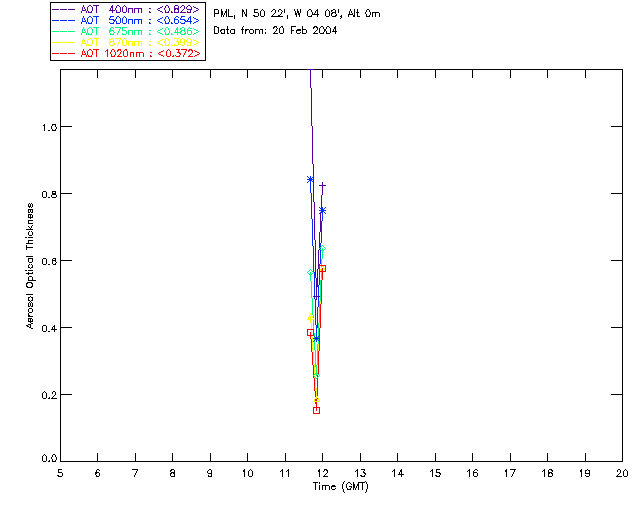Image resolution: width=640 pixels, height=512 pixels.
Task: Click the x-axis tick label 13
Action: (x=360, y=473)
